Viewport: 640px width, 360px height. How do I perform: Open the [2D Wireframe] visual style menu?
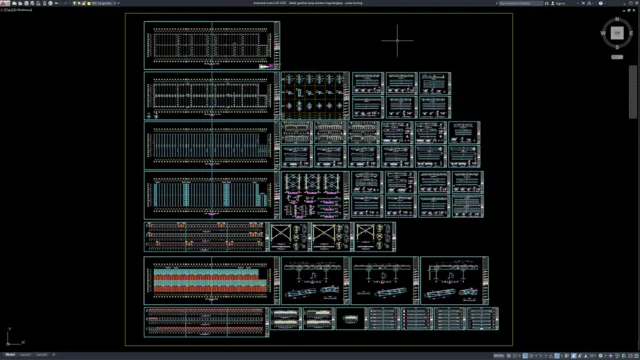22,10
